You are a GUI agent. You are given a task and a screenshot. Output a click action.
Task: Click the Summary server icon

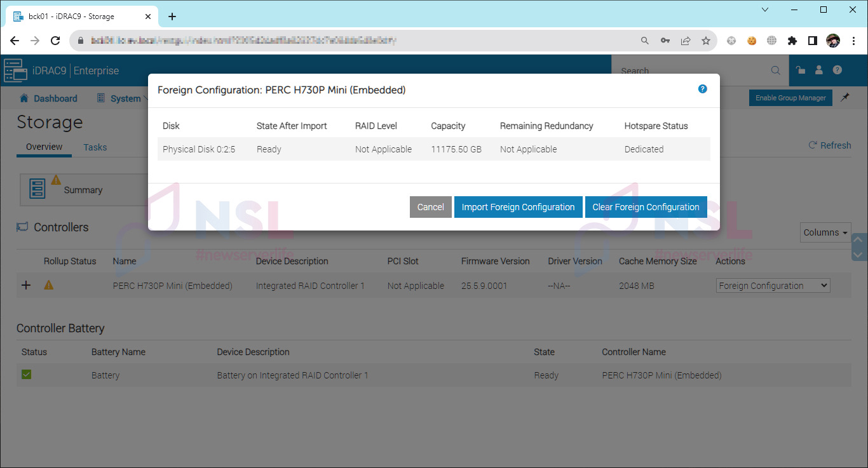tap(37, 189)
